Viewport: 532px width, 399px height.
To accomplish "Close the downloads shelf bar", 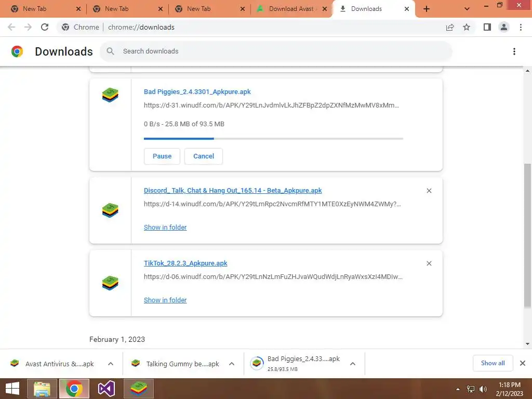I will click(x=523, y=363).
